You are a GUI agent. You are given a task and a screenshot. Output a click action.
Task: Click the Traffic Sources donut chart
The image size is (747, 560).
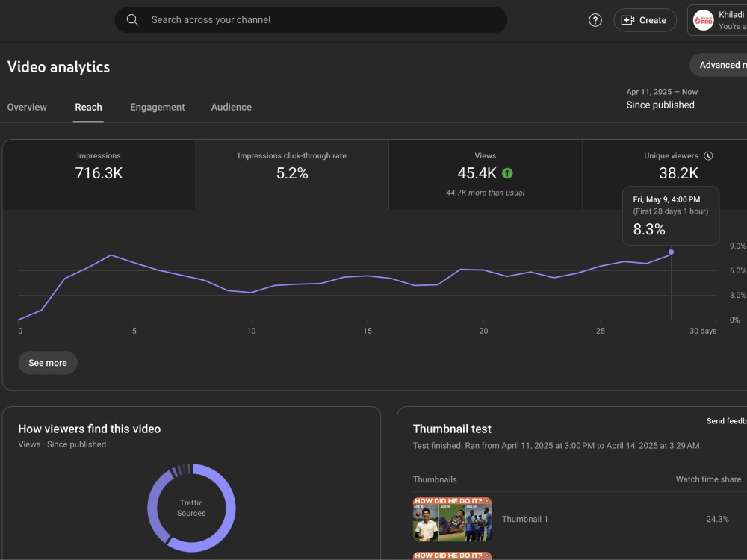[191, 508]
